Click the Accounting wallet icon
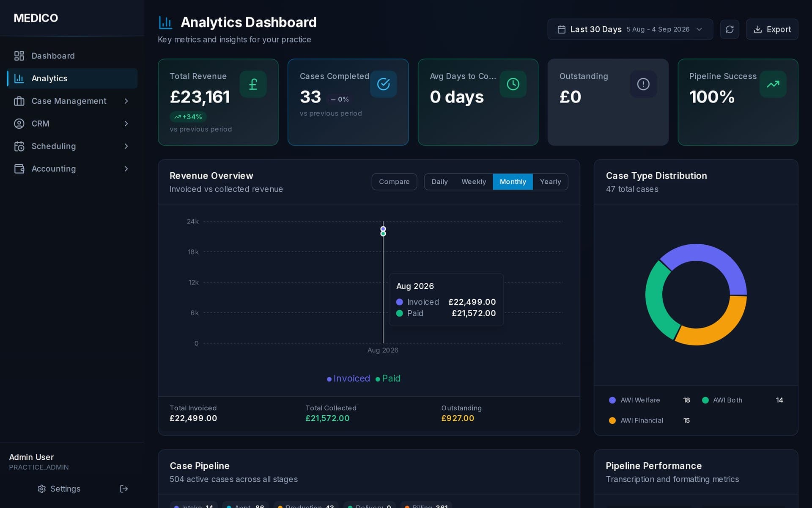Screen dimensions: 812x508 pos(19,168)
